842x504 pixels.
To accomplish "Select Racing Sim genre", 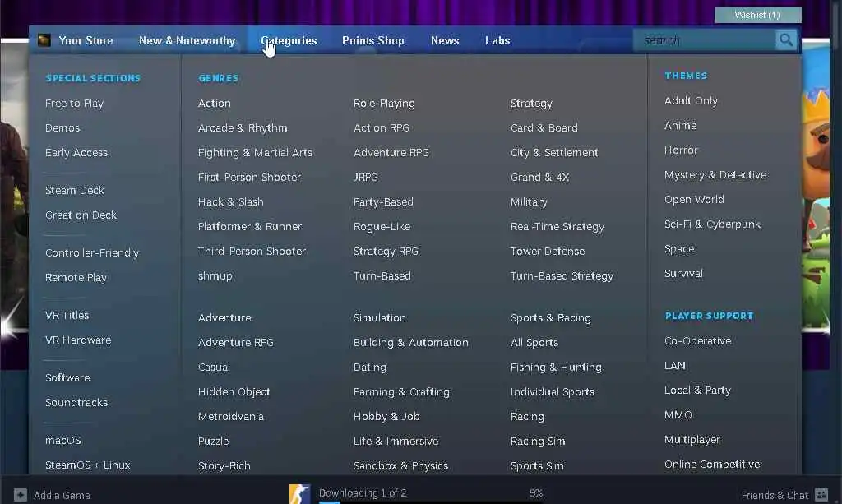I will pos(538,442).
